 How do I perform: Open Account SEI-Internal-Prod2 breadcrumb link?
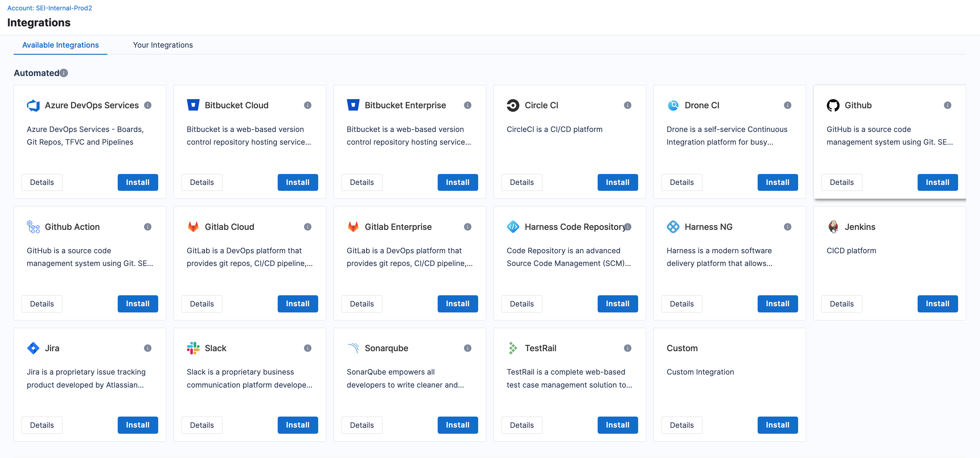click(49, 8)
